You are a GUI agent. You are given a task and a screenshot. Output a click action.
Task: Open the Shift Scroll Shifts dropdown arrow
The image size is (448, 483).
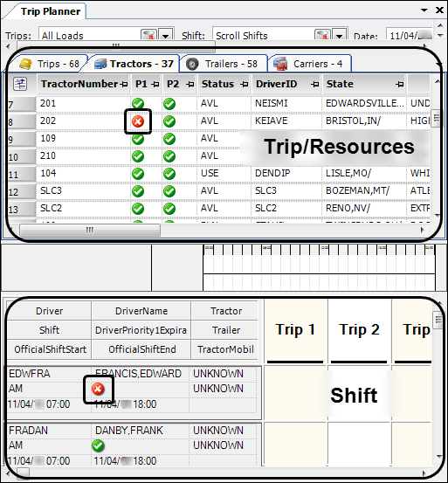point(340,36)
